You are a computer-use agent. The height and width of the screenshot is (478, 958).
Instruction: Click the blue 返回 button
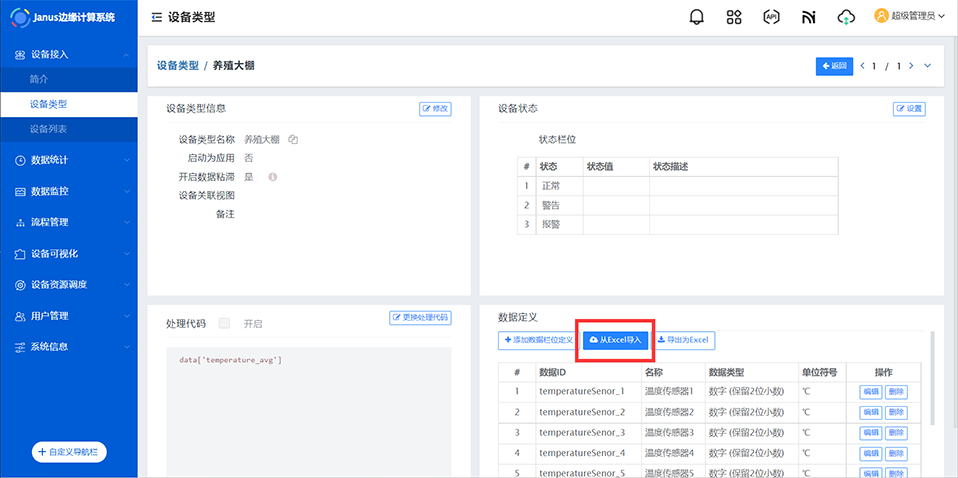pyautogui.click(x=833, y=66)
